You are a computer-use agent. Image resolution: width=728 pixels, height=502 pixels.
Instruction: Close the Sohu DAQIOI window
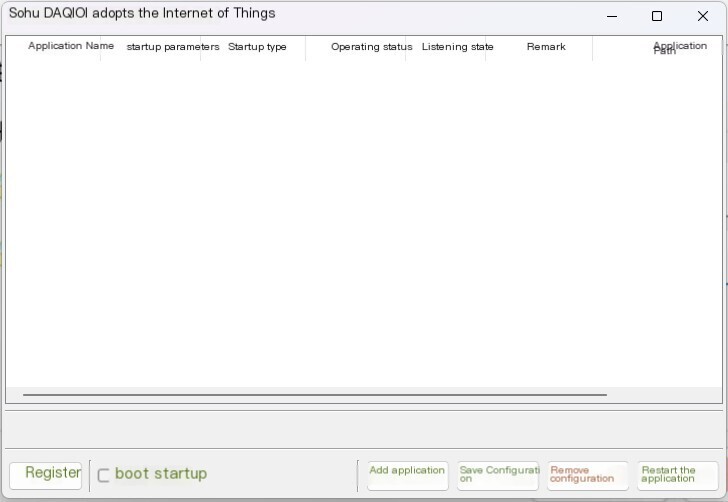point(702,16)
